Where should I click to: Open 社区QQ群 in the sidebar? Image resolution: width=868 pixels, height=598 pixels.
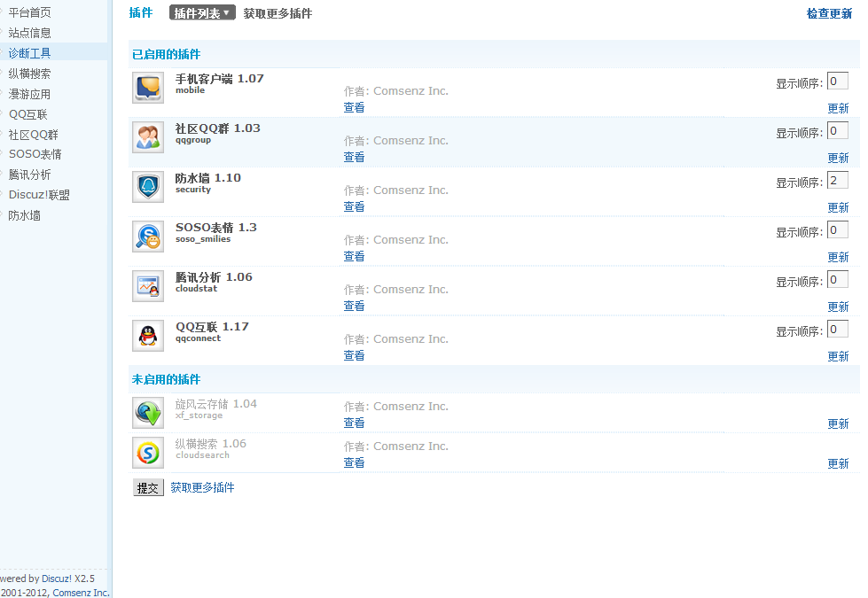coord(33,135)
